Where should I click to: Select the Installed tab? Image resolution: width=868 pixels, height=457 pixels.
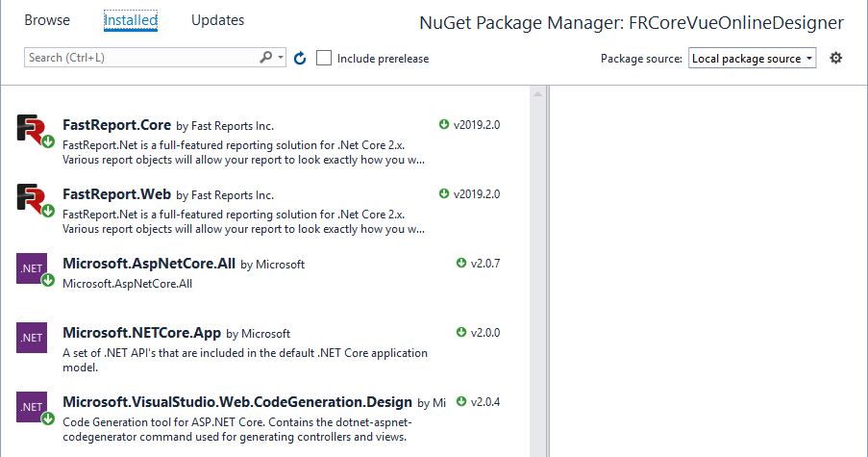[131, 20]
